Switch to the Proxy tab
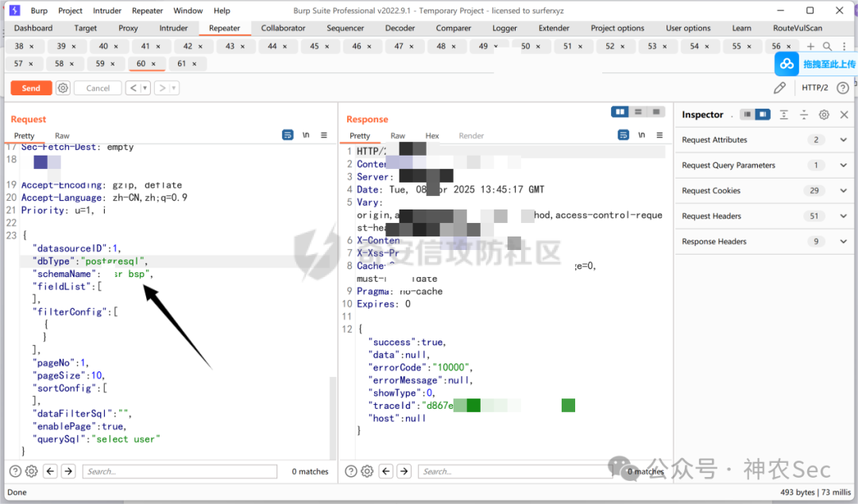 pos(128,28)
